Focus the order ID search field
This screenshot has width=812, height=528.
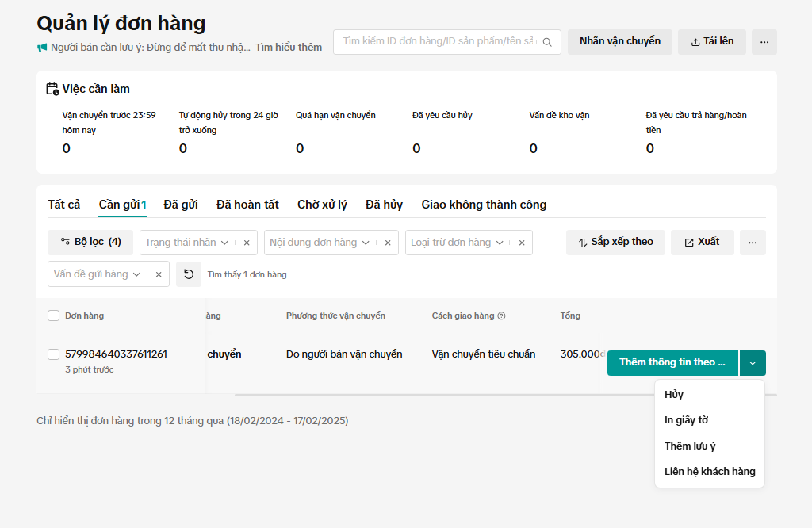(x=439, y=42)
